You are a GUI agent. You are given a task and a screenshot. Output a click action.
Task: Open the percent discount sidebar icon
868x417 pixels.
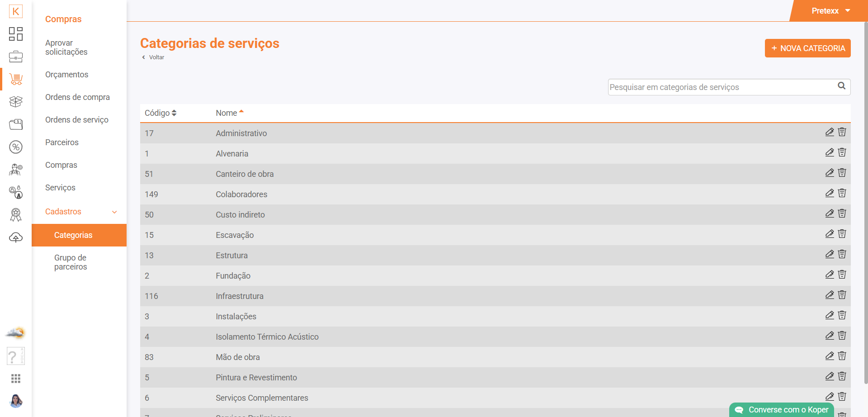pos(16,147)
